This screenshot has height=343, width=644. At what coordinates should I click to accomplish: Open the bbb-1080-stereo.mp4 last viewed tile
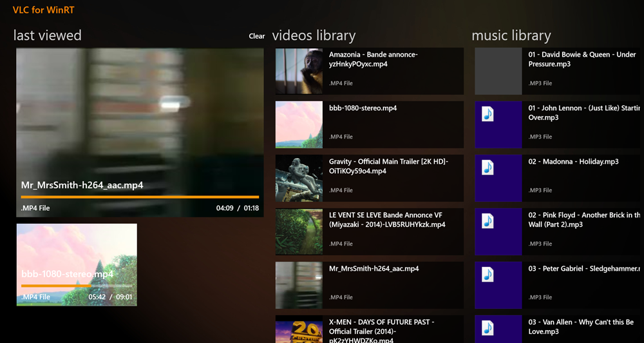(77, 265)
